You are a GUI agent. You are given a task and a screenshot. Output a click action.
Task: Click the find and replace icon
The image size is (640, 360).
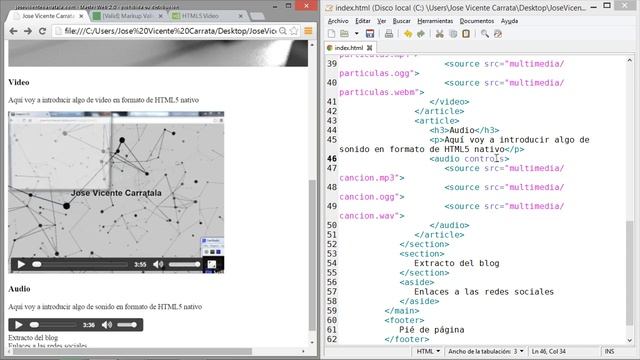pyautogui.click(x=498, y=34)
